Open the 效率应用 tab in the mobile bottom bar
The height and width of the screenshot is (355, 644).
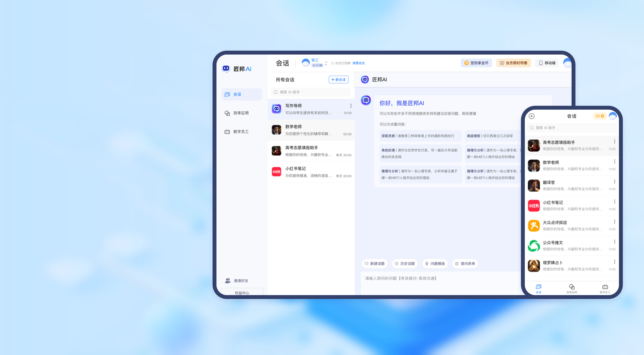click(x=572, y=289)
